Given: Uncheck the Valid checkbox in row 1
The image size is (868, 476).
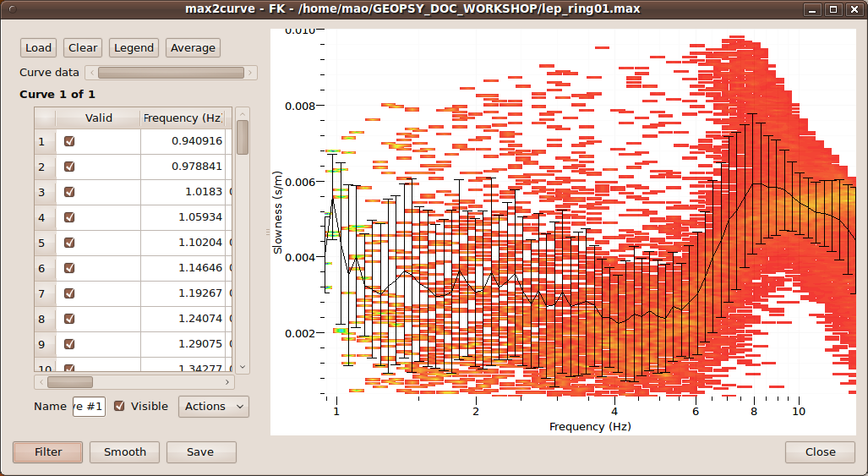Looking at the screenshot, I should 69,141.
